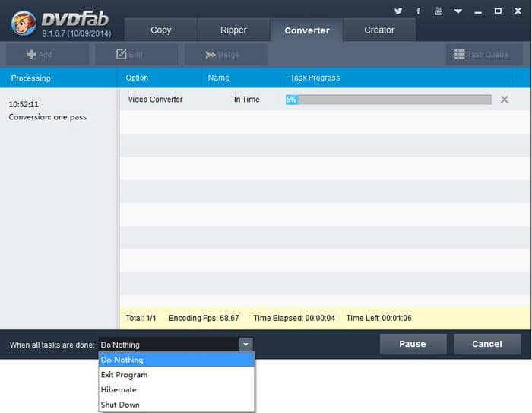
Task: Maximize the DVDFab window
Action: [x=498, y=11]
